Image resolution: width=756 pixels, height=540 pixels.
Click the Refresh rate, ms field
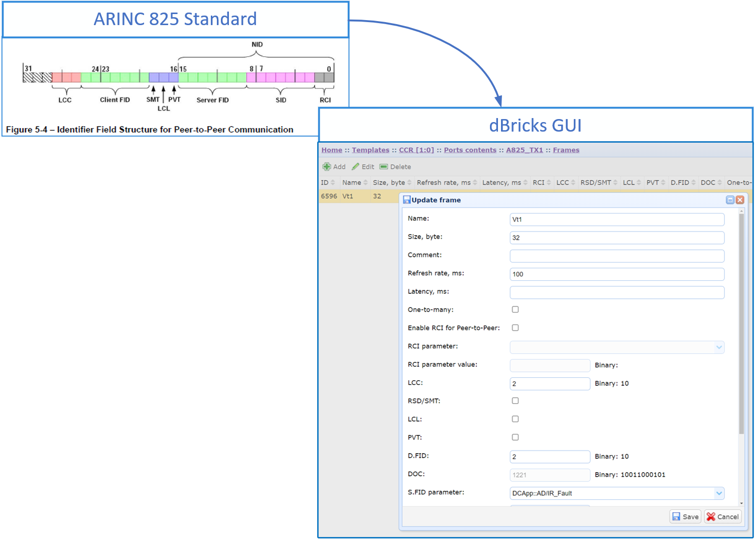pos(617,274)
